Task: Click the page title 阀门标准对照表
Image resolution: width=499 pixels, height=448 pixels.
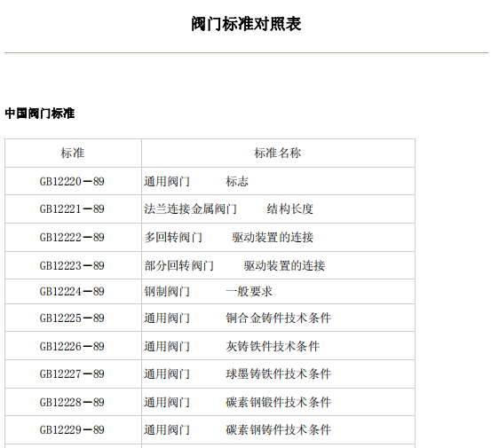Action: coord(246,24)
